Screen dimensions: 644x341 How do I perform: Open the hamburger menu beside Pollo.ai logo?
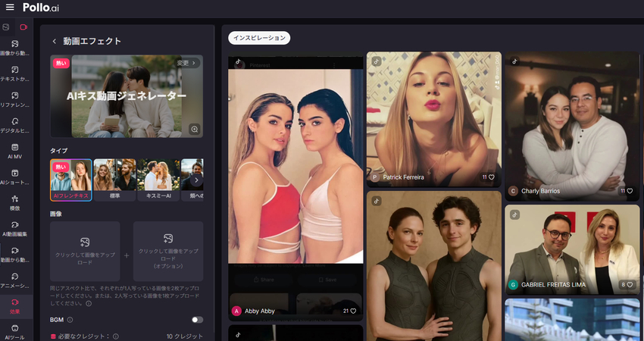tap(10, 8)
